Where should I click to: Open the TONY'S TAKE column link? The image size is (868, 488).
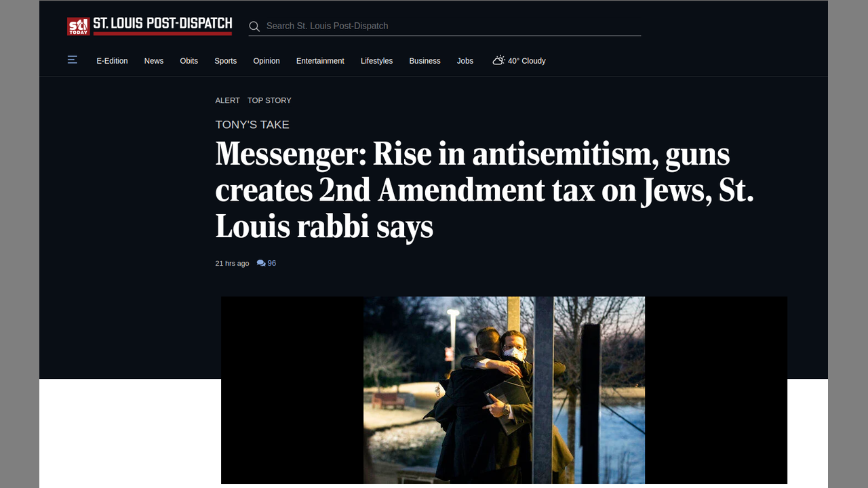(x=252, y=125)
